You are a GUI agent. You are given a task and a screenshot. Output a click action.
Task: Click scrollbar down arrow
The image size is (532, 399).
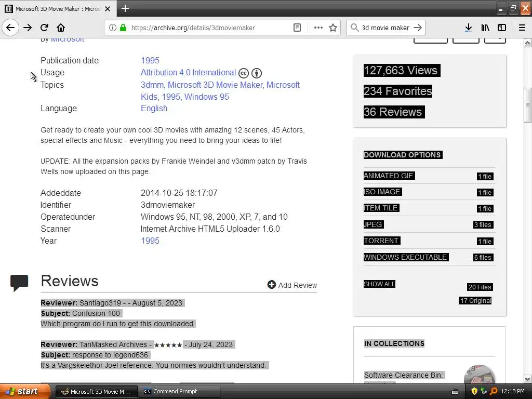528,379
